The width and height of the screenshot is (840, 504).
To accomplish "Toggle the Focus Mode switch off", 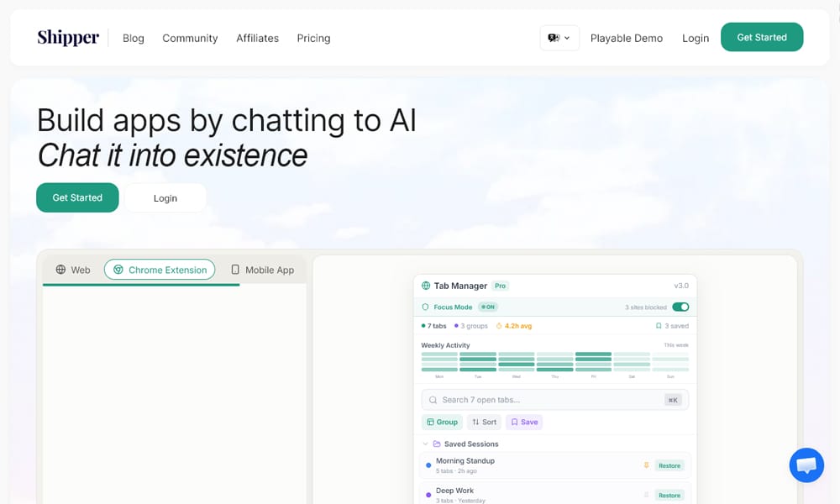I will (680, 307).
